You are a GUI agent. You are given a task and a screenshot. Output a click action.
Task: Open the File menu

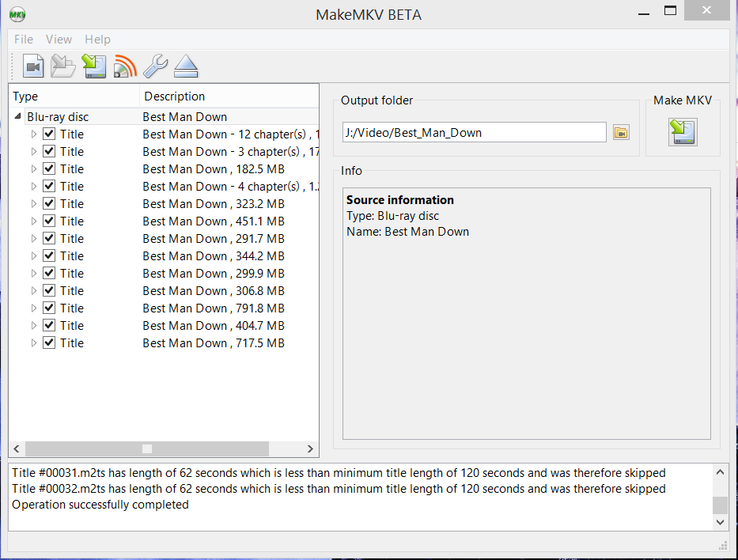[24, 40]
